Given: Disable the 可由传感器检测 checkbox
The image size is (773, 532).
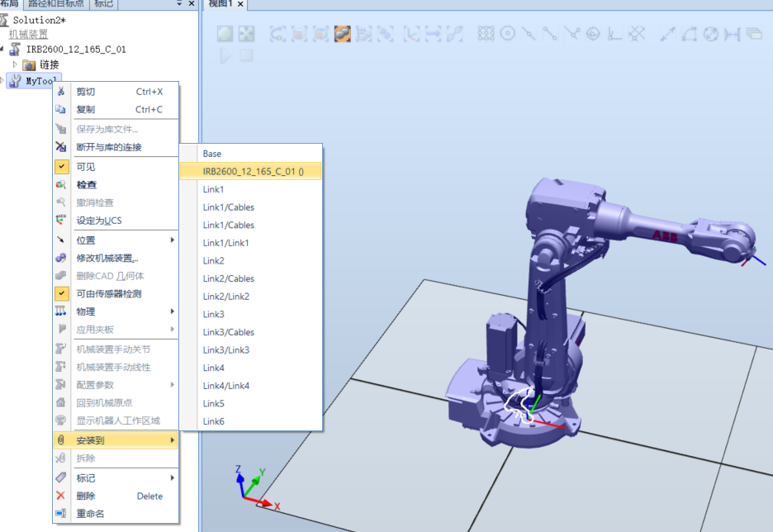Looking at the screenshot, I should tap(61, 293).
